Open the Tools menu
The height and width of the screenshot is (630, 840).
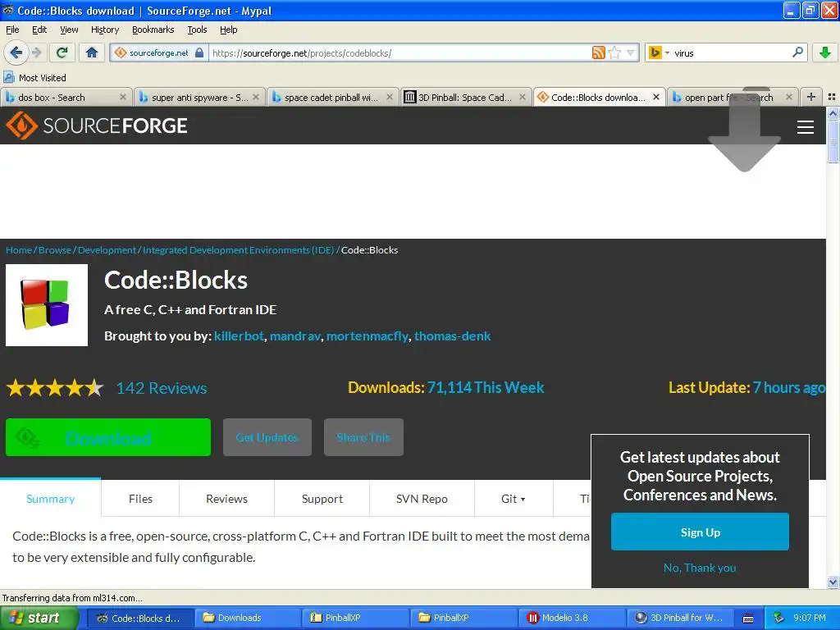[197, 30]
